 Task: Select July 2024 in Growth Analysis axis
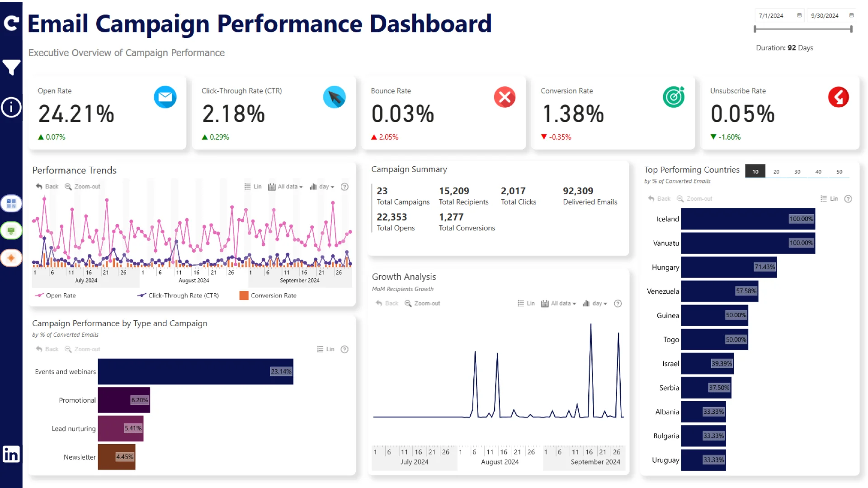[414, 462]
